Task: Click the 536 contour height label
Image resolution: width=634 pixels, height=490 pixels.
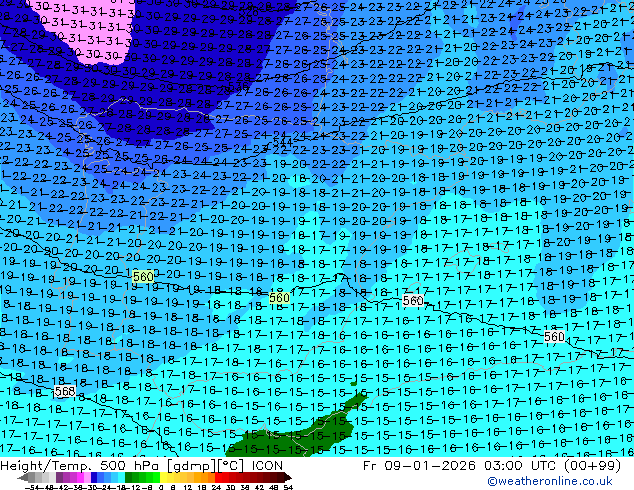Action: pos(239,86)
